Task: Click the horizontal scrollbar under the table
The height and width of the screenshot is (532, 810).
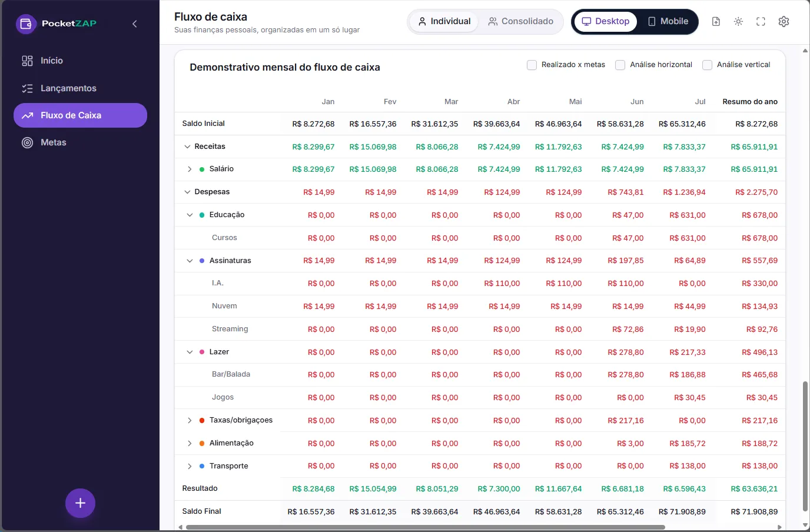Action: pyautogui.click(x=425, y=527)
